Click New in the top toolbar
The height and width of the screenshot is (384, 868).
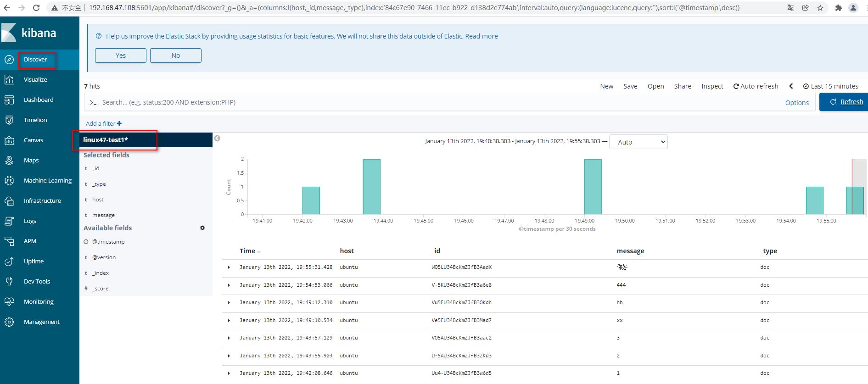[607, 86]
